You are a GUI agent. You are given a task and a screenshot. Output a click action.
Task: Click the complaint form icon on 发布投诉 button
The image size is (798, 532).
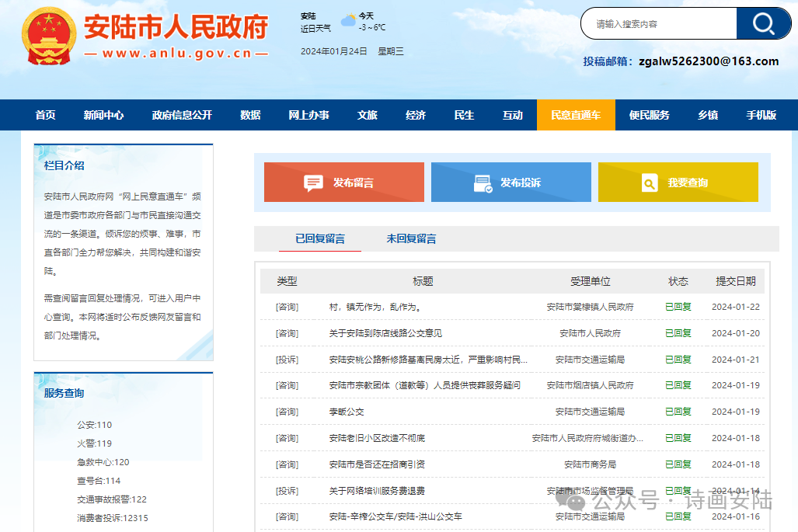[482, 182]
